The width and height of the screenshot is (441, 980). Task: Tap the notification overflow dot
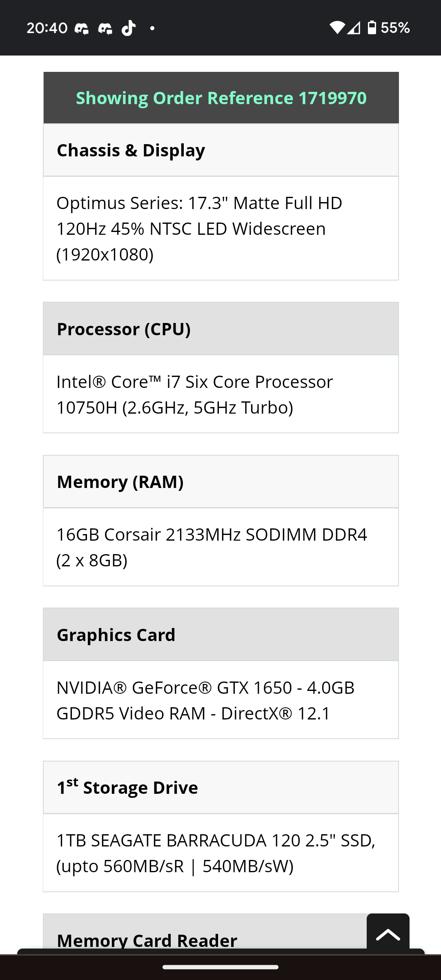tap(152, 28)
